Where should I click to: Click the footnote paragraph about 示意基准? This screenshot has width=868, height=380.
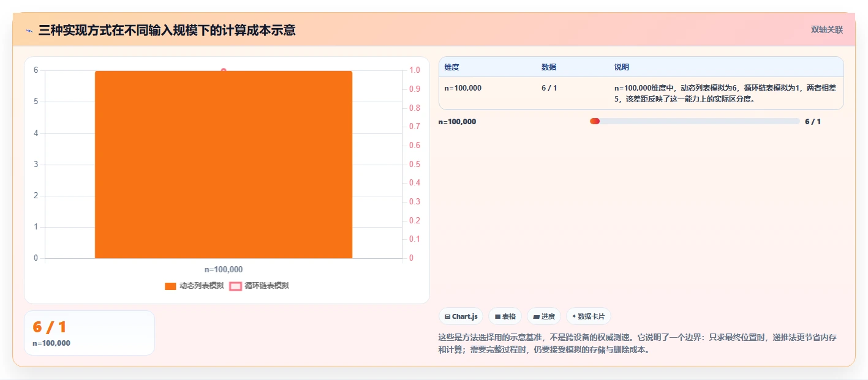(638, 344)
